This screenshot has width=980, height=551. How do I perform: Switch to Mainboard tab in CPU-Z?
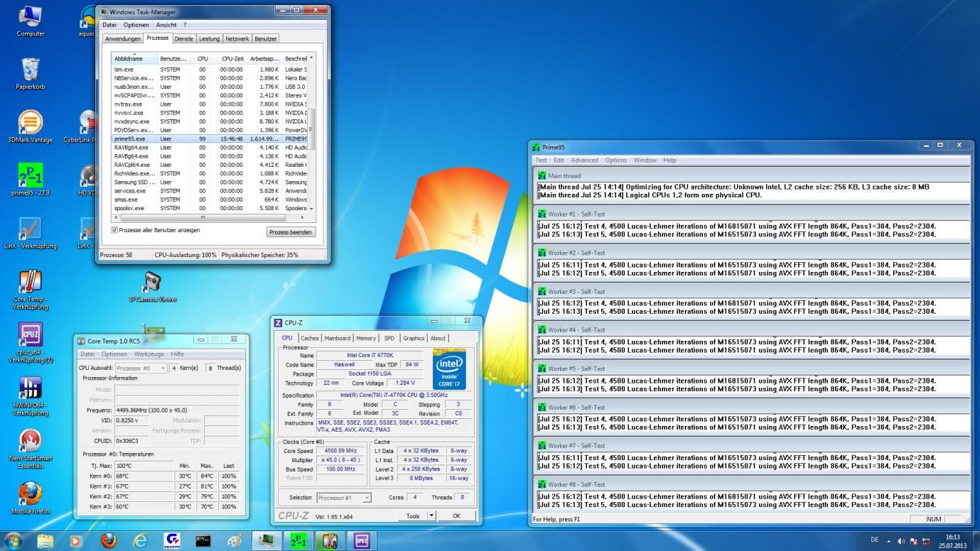338,338
